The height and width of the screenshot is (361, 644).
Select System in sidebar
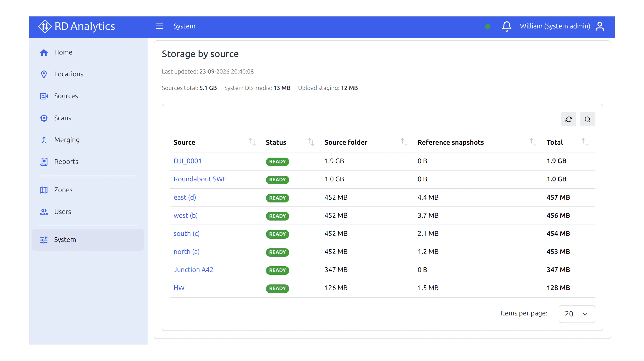(88, 240)
